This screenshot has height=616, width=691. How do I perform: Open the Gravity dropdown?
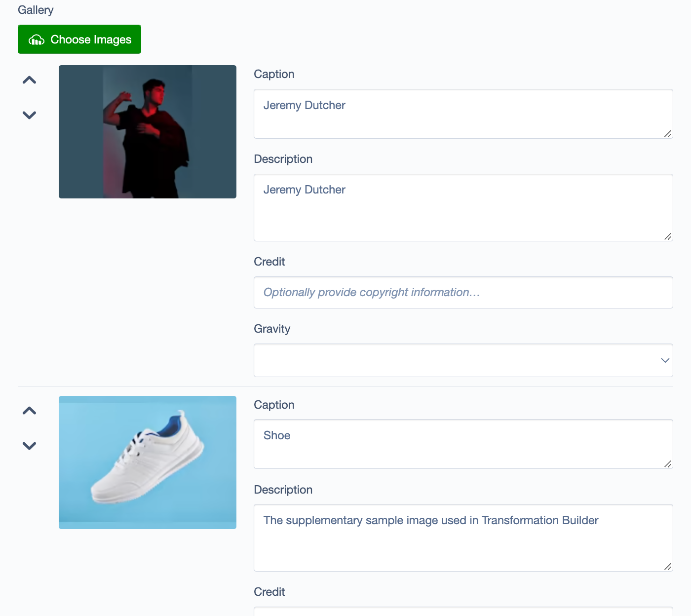tap(463, 360)
